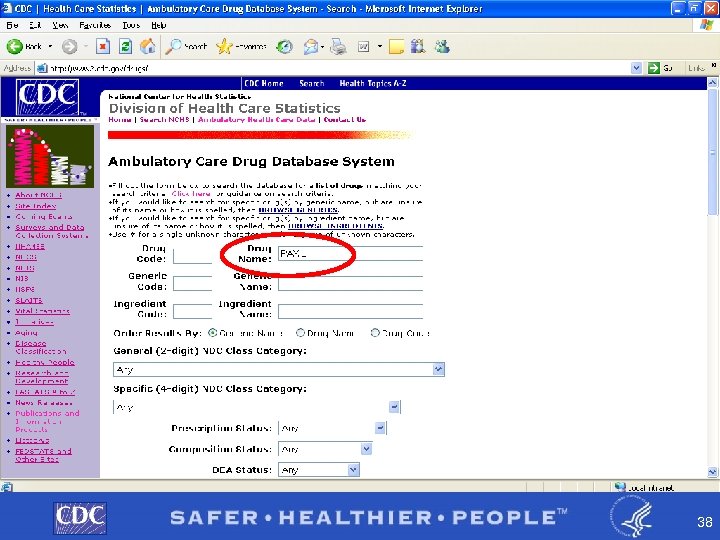Viewport: 720px width, 540px height.
Task: Print the page with printer icon
Action: [x=338, y=46]
